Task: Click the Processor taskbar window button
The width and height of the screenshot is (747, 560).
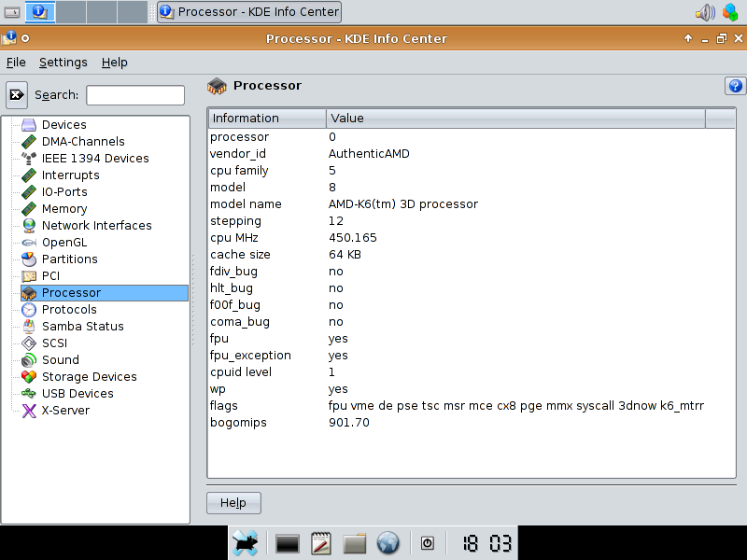Action: click(249, 12)
